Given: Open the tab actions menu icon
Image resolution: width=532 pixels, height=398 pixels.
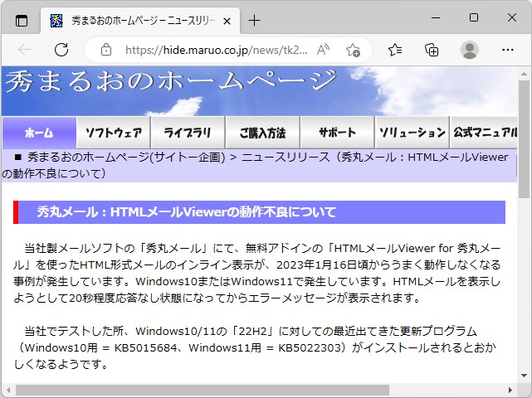Looking at the screenshot, I should click(22, 21).
